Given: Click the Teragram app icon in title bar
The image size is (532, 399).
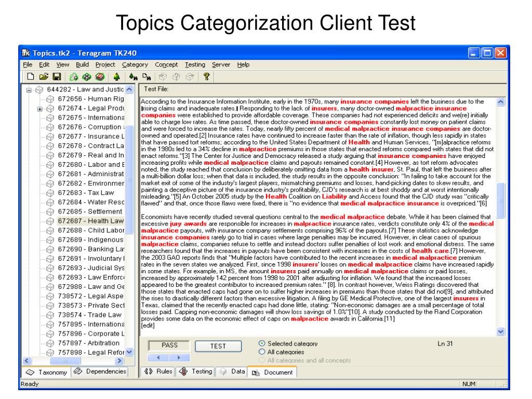Looking at the screenshot, I should tap(26, 53).
